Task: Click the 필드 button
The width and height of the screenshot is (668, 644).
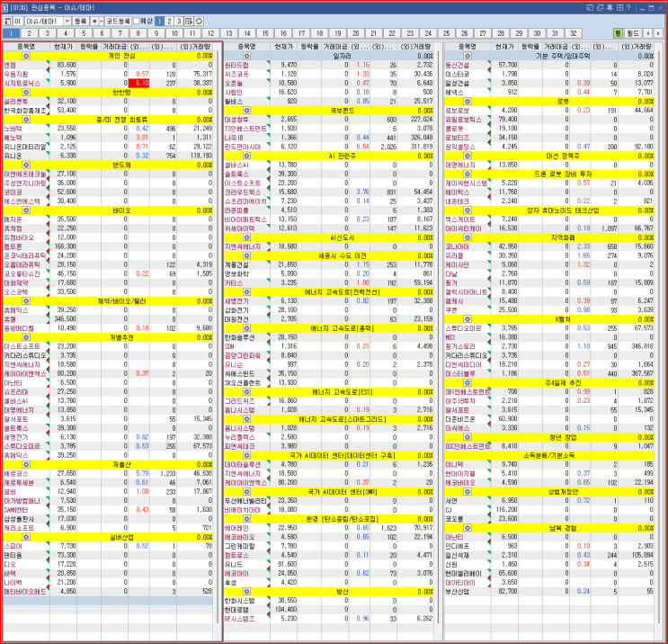Action: 634,33
